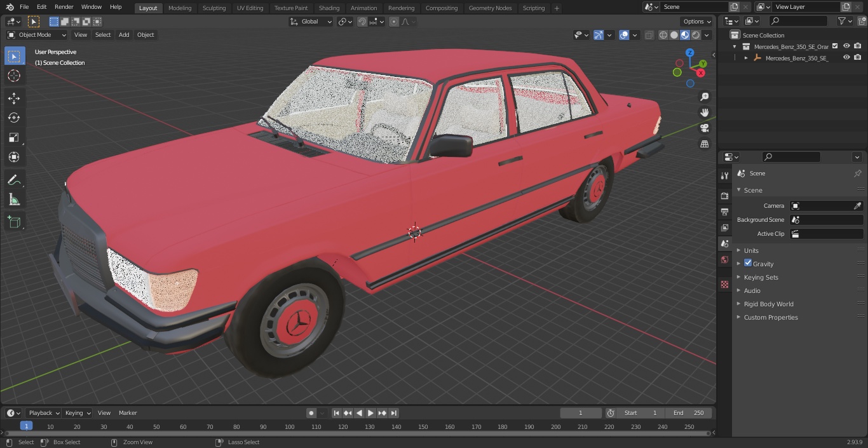Click the End frame field 250
Viewport: 868px width, 448px height.
tap(688, 413)
